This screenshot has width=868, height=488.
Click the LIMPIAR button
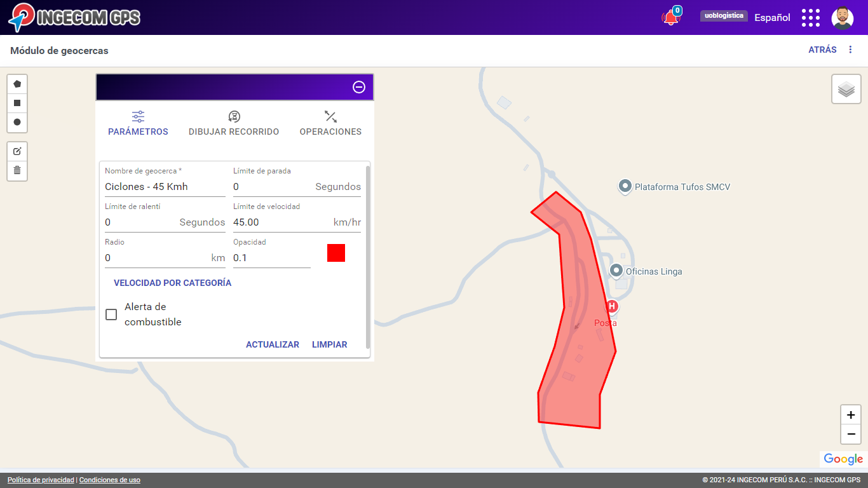[x=329, y=344]
